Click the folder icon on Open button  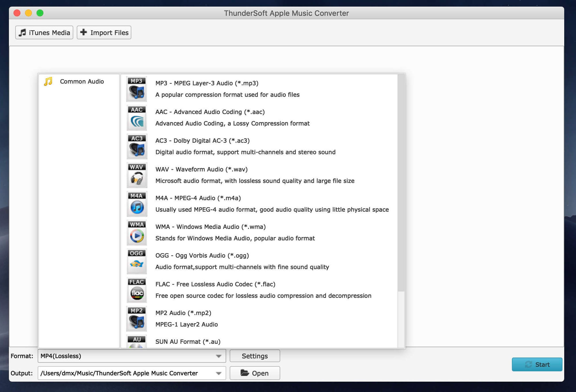[245, 373]
